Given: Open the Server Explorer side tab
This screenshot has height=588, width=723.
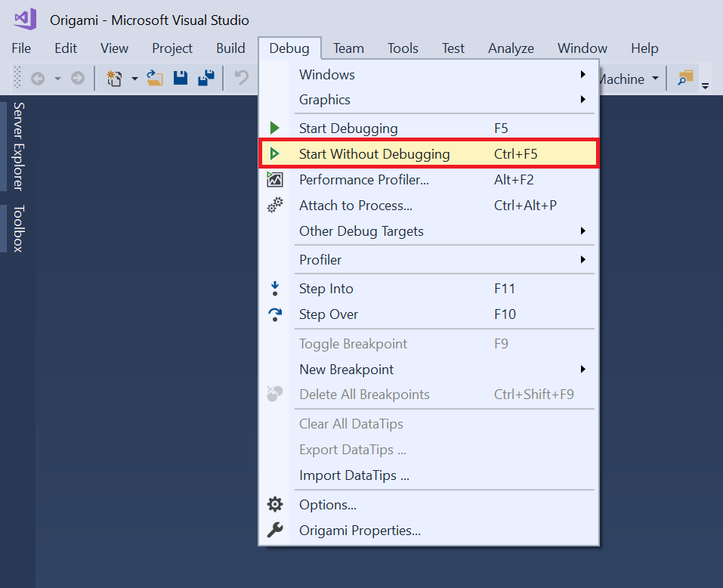Looking at the screenshot, I should click(18, 146).
